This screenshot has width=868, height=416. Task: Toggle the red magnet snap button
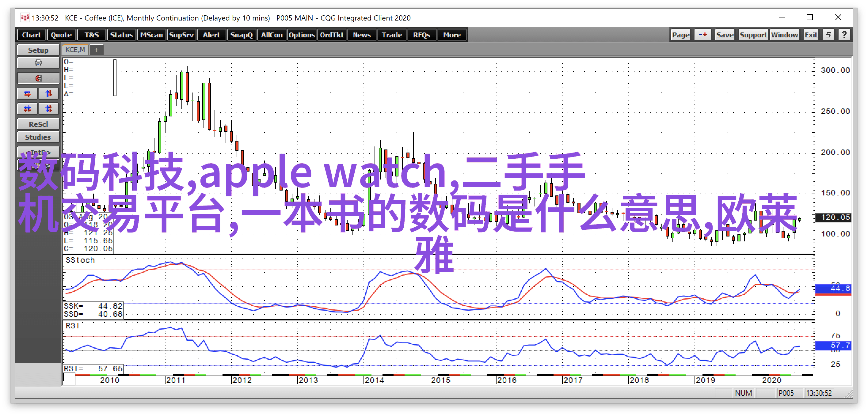[38, 78]
